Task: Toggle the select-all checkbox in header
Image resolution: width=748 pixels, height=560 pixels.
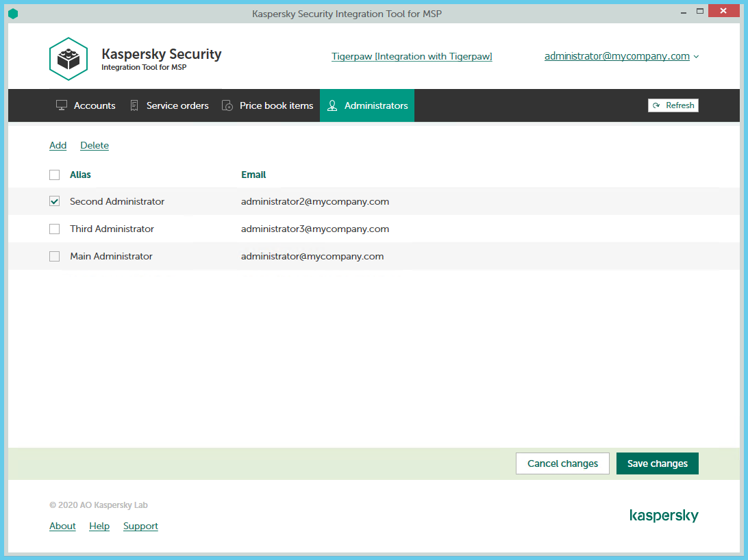Action: click(55, 175)
